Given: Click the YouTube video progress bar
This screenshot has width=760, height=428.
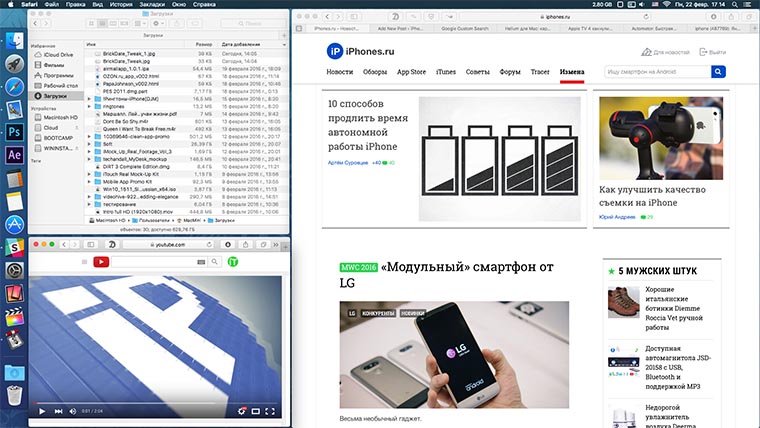Looking at the screenshot, I should [155, 402].
